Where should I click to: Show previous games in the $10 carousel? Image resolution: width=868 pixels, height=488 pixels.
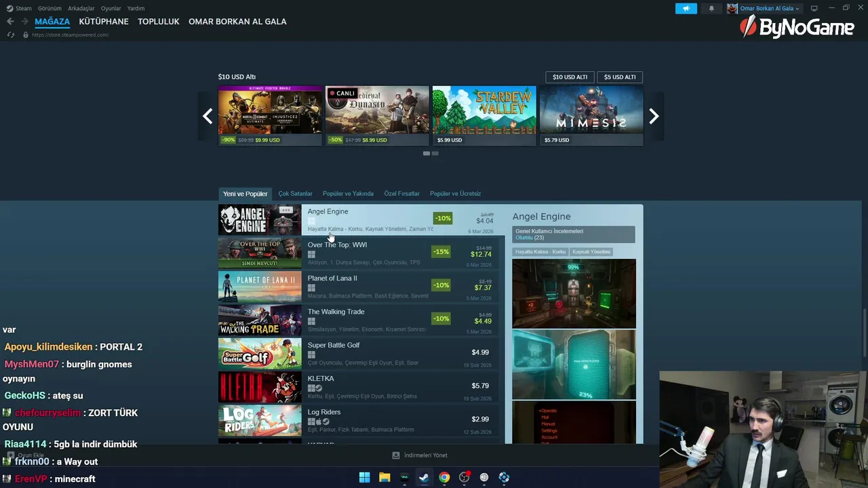pos(208,116)
